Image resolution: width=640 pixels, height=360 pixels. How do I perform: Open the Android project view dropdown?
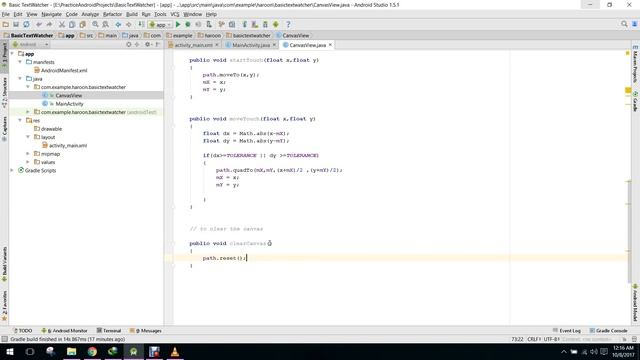[31, 44]
